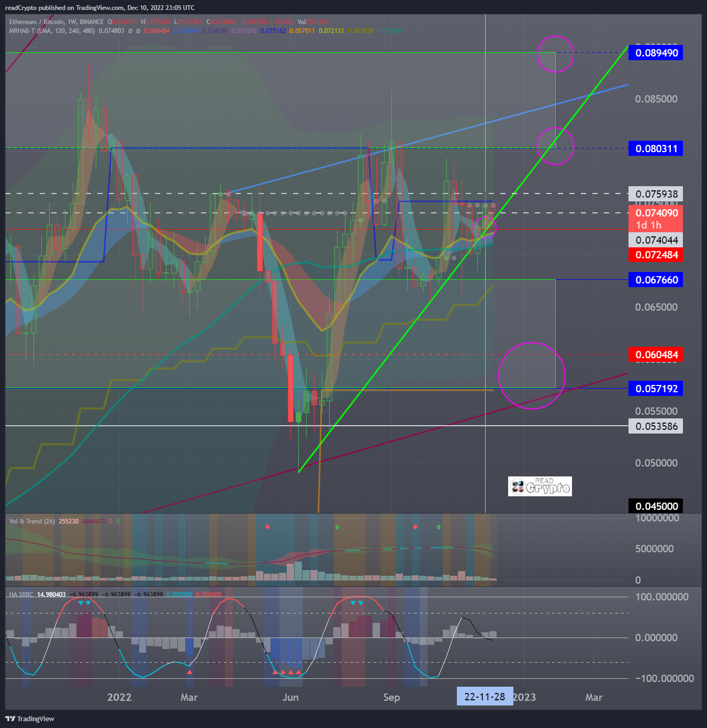Click the 22-11-28 date marker on time axis

485,697
